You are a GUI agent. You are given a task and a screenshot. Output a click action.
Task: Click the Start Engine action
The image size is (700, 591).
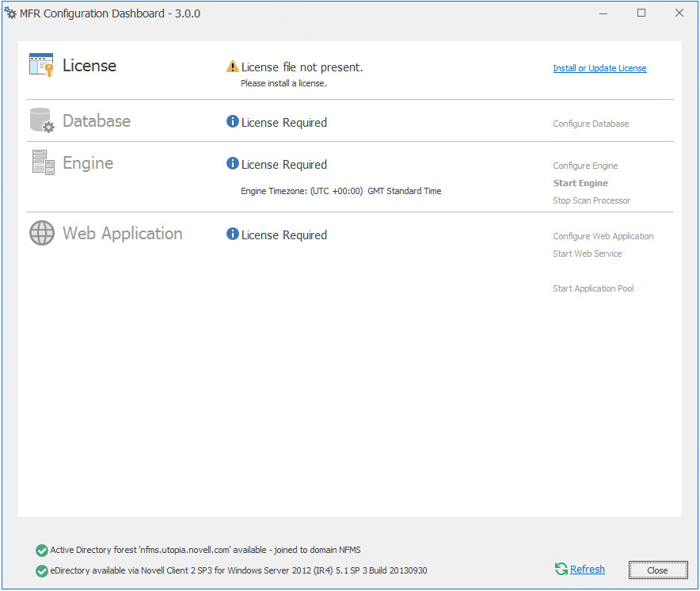coord(580,183)
